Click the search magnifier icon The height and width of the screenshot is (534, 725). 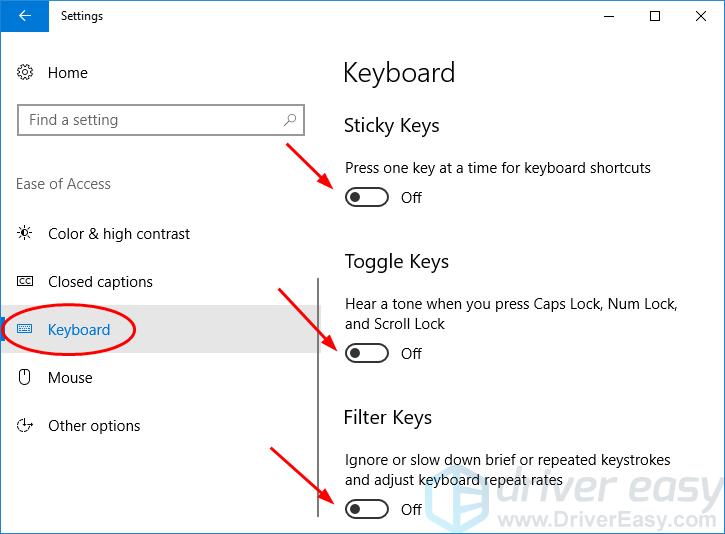point(290,120)
